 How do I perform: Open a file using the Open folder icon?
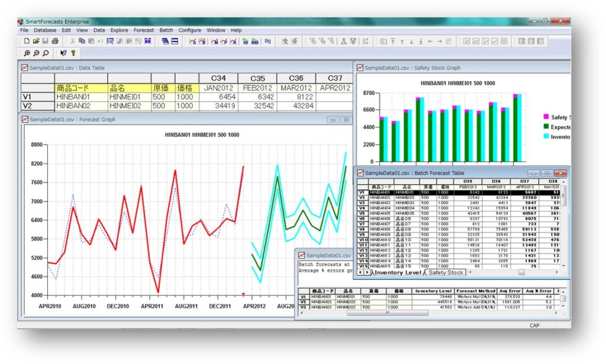coord(36,41)
